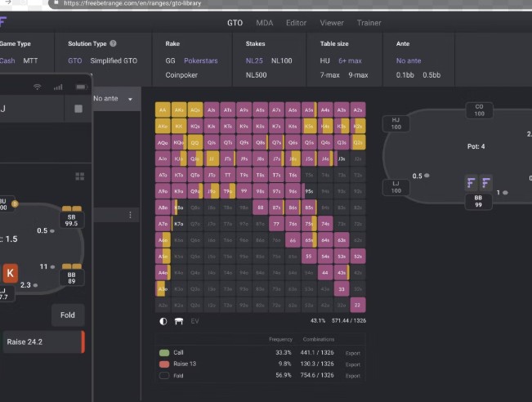Select the A2s hand cell

pyautogui.click(x=358, y=110)
